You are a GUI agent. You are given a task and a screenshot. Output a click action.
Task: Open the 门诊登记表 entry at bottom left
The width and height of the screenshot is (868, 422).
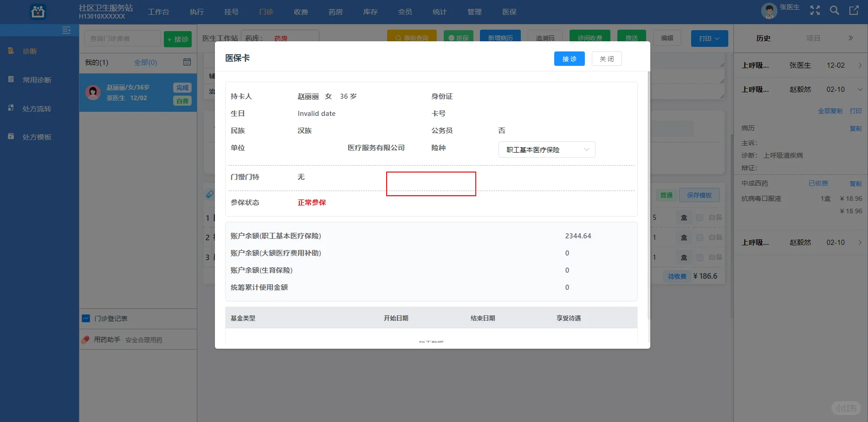111,319
